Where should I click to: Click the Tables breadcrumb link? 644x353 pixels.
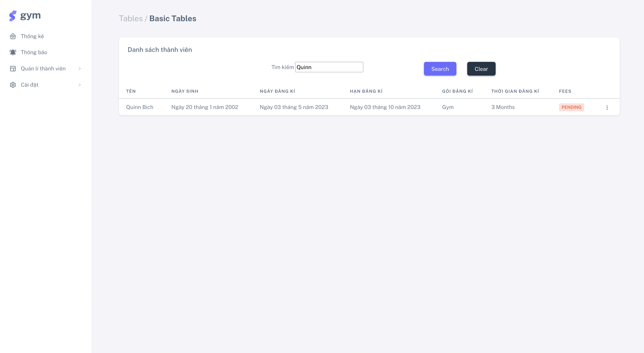point(131,18)
